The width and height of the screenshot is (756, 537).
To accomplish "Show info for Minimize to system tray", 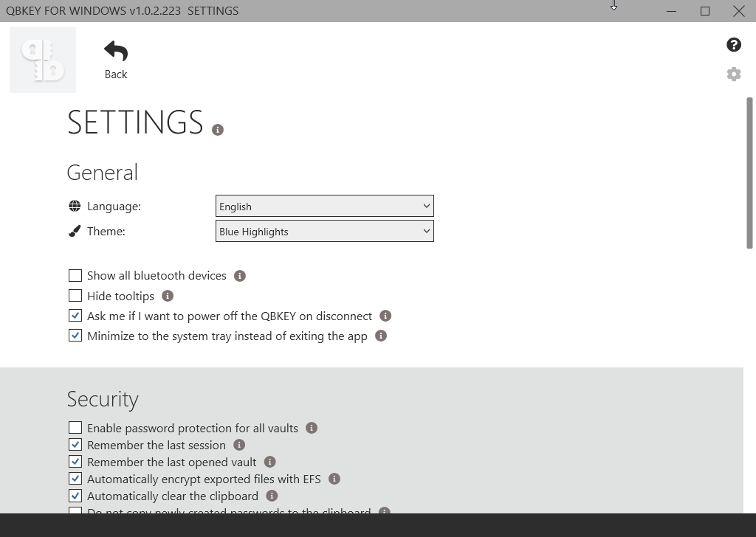I will pos(381,336).
